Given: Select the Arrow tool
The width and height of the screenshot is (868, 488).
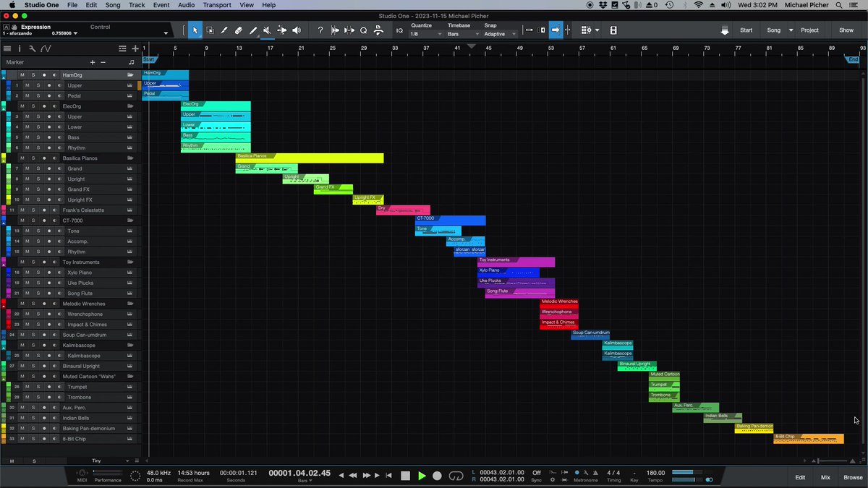Looking at the screenshot, I should 195,30.
